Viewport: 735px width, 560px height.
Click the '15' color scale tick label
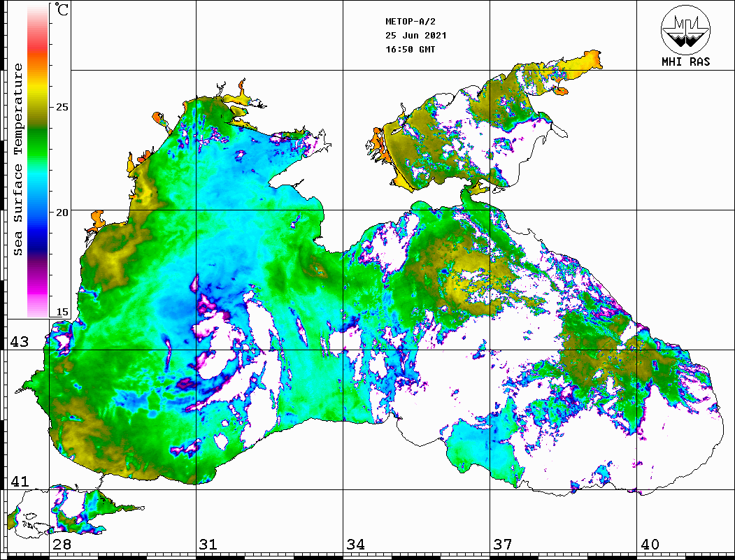pyautogui.click(x=62, y=312)
